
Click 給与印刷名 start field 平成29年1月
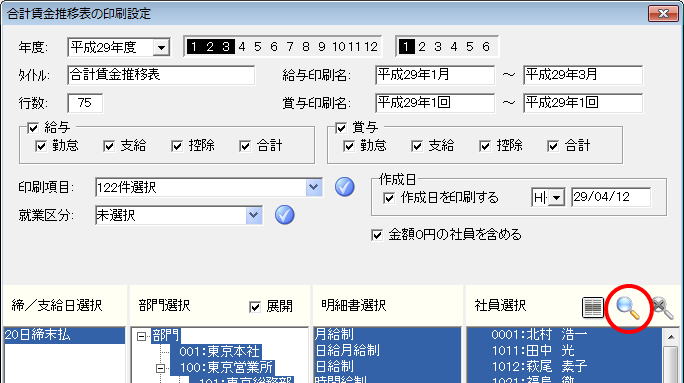[434, 75]
